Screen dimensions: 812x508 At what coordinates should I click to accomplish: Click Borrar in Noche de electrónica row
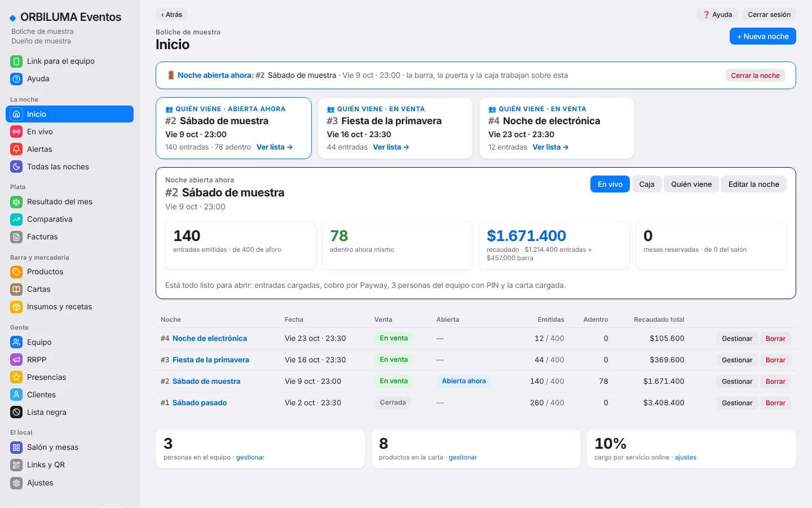(775, 339)
